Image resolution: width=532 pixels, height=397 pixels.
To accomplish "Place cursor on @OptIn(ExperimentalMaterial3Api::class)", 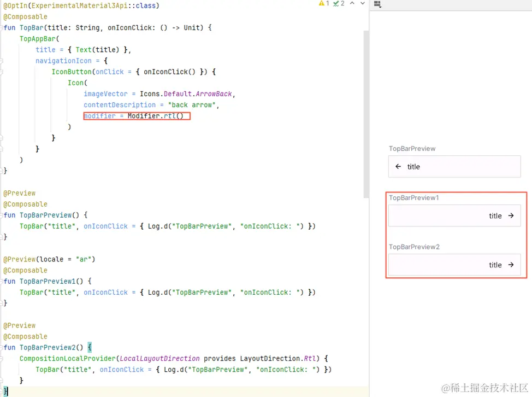I will (81, 6).
